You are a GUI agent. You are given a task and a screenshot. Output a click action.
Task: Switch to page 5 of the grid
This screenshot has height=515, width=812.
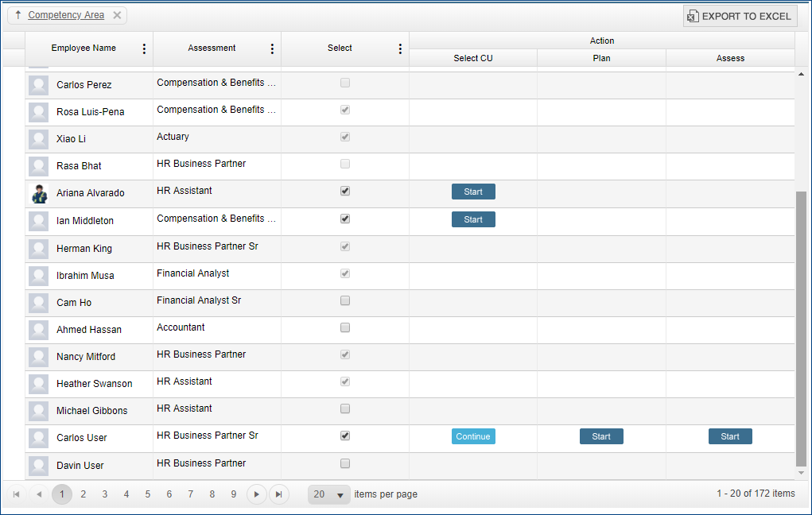tap(147, 494)
